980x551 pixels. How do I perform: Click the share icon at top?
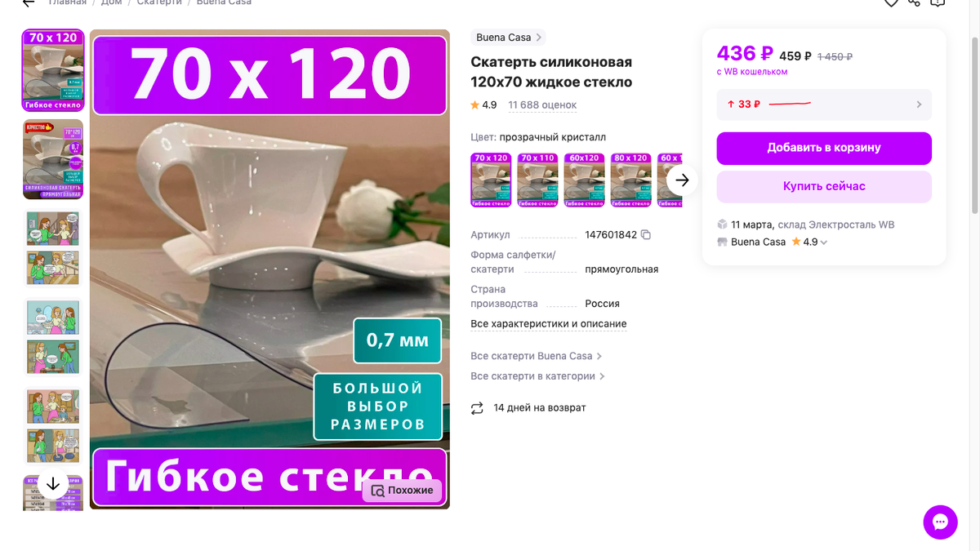pos(914,3)
